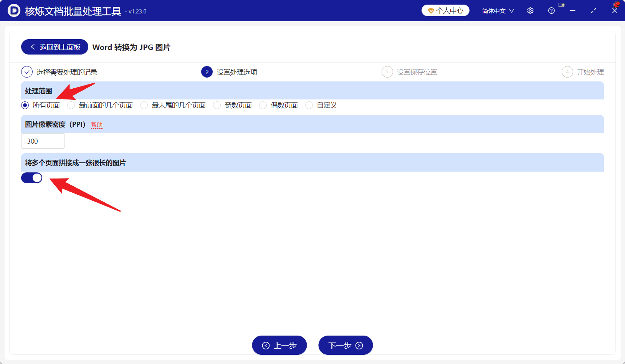Click the screen capture icon in title bar

pos(562,5)
